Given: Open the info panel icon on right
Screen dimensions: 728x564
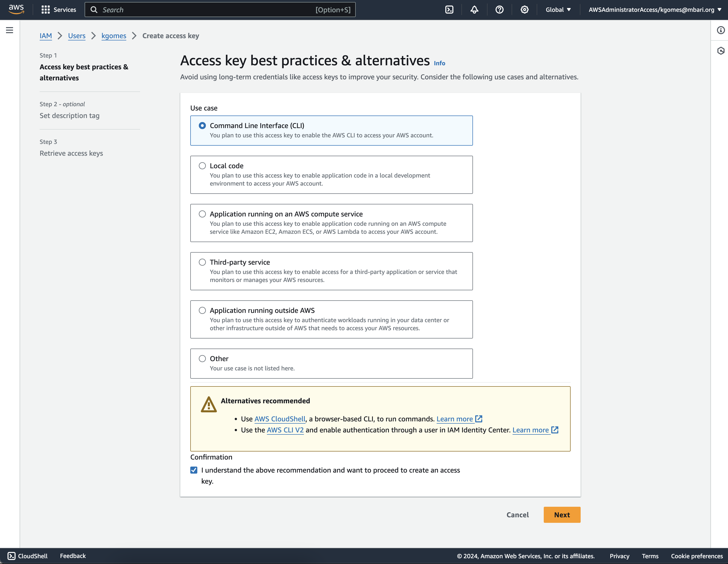Looking at the screenshot, I should coord(721,30).
